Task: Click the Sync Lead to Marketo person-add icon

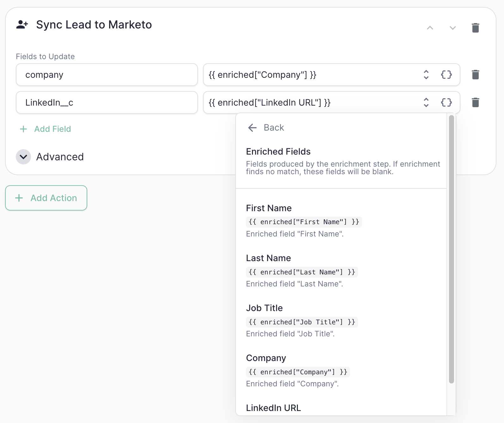Action: 22,25
